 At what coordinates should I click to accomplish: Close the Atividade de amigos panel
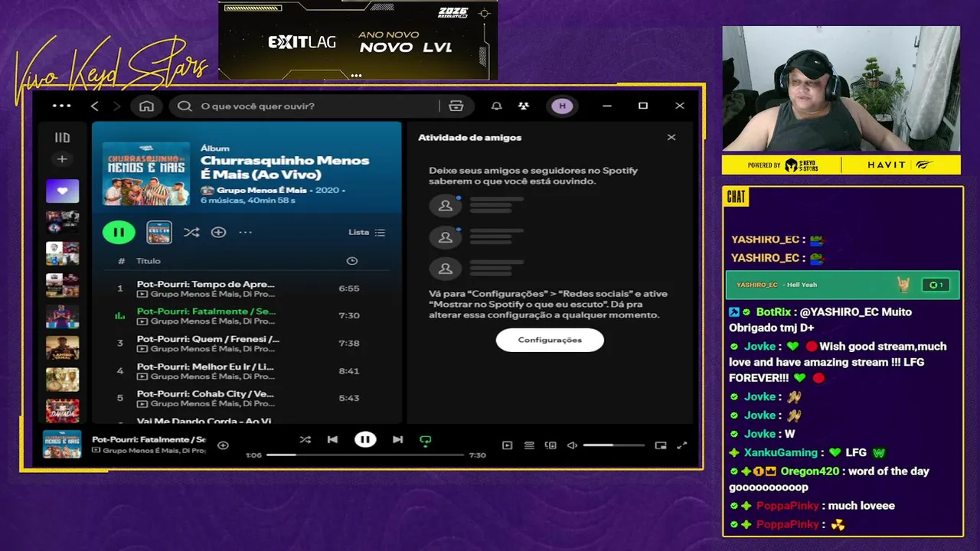point(671,138)
